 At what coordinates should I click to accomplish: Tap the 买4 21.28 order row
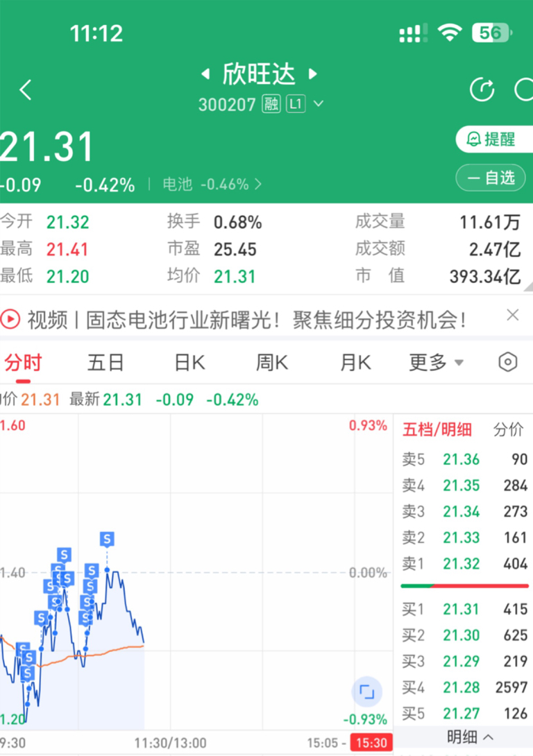click(464, 687)
